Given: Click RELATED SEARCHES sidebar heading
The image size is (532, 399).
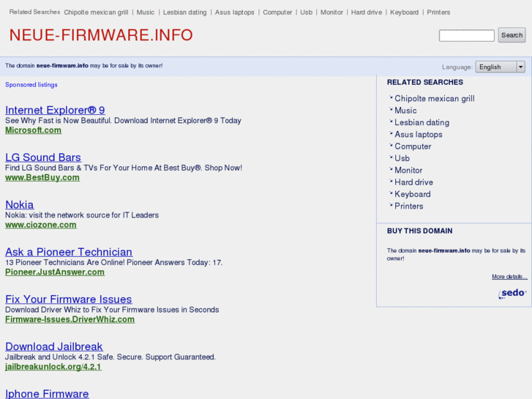Looking at the screenshot, I should coord(424,83).
